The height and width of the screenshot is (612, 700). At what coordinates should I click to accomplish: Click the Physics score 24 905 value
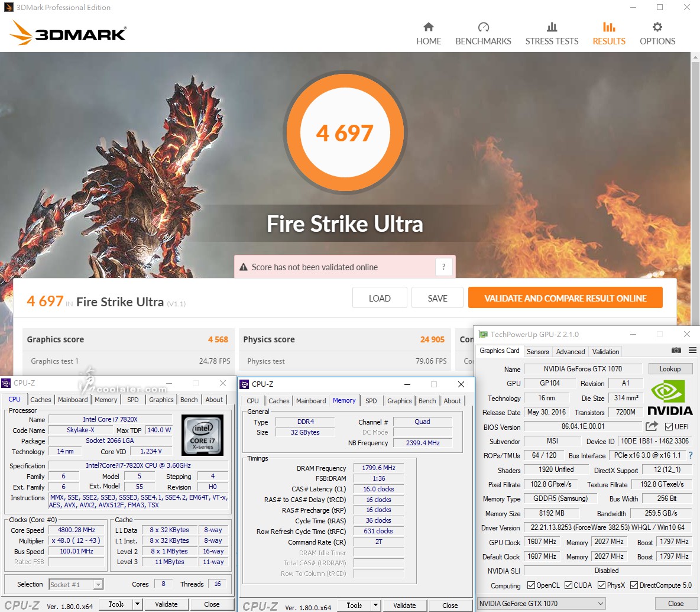click(432, 339)
